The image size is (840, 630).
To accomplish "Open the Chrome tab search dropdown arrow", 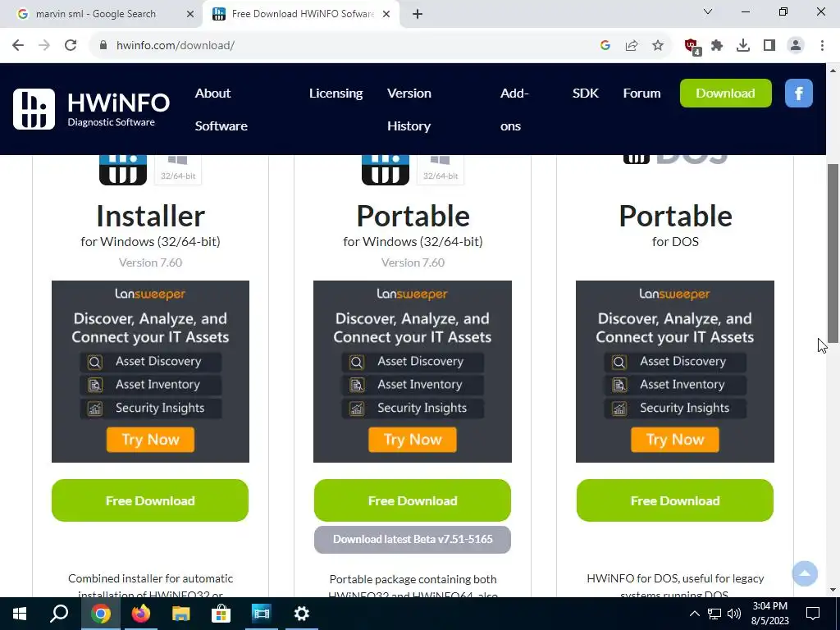I will click(x=708, y=11).
